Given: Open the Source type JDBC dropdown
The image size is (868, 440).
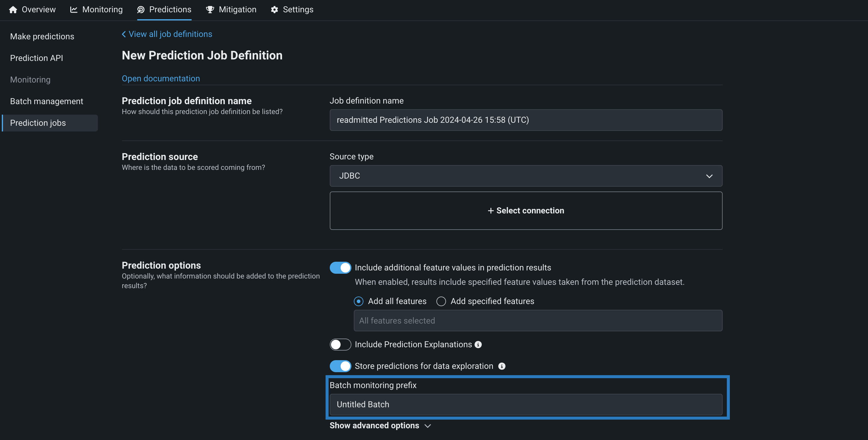Looking at the screenshot, I should (526, 176).
